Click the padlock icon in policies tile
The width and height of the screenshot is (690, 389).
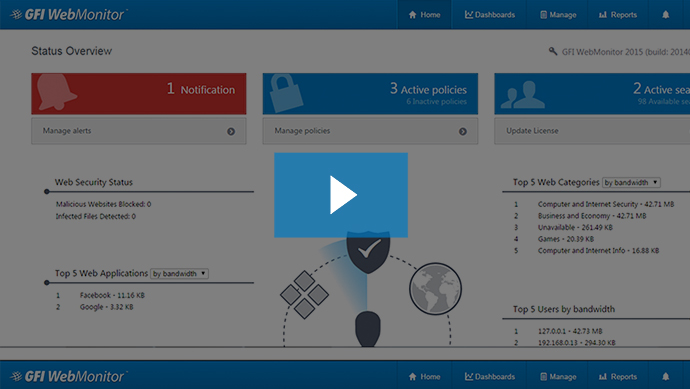[286, 93]
